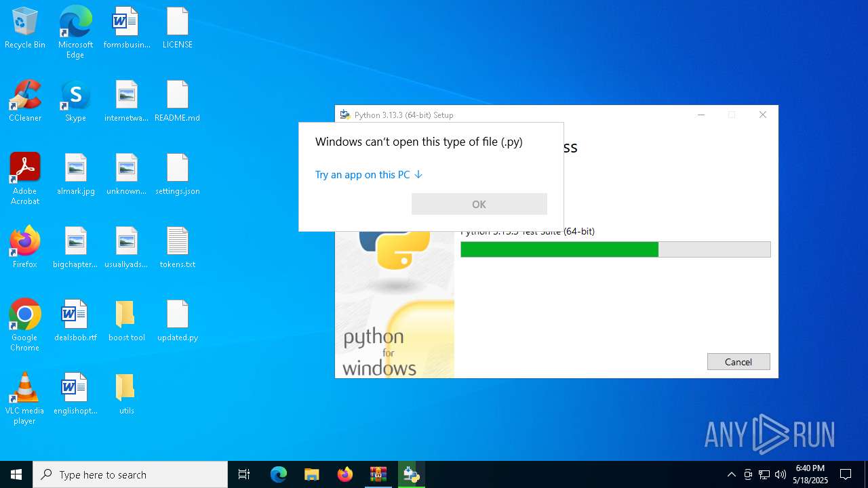
Task: Select the almark.jpg image file
Action: coord(75,175)
